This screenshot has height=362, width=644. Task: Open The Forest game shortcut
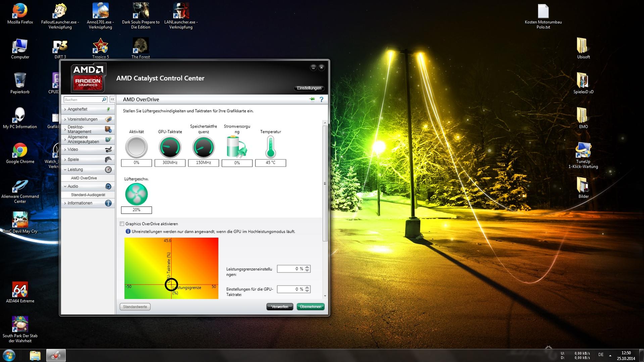coord(141,49)
